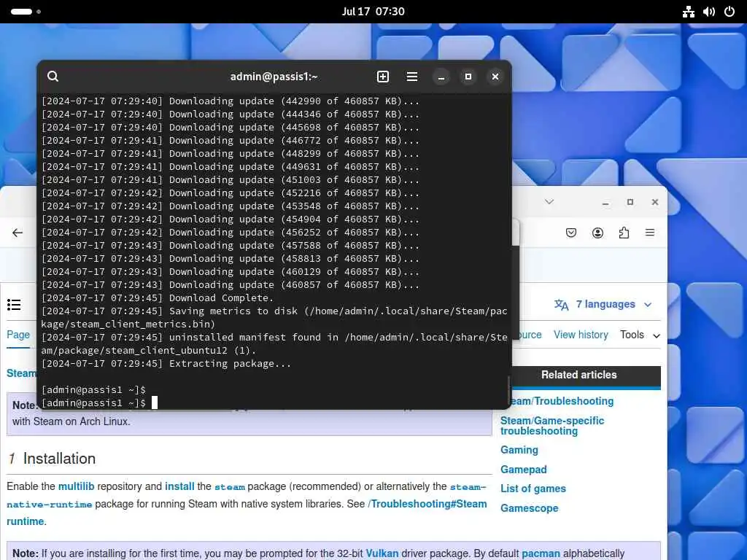The image size is (747, 560).
Task: Open the browser extensions puzzle icon
Action: 624,233
